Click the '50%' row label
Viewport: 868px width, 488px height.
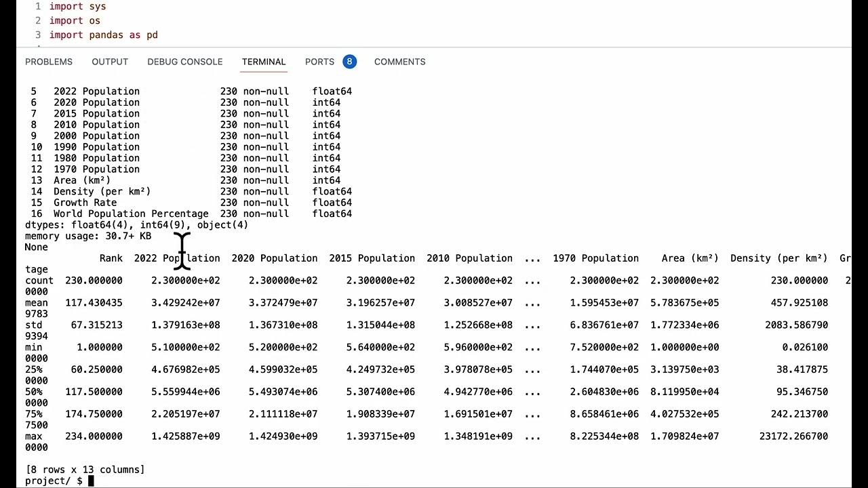click(34, 392)
